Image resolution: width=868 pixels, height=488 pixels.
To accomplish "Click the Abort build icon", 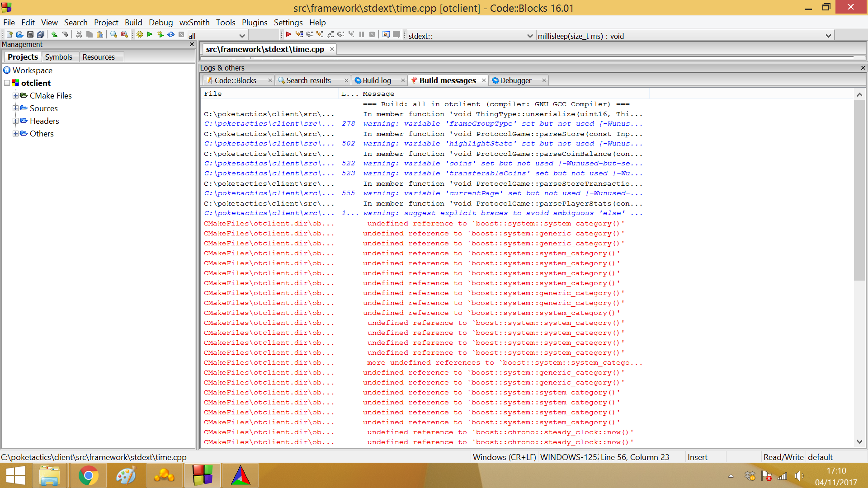I will pos(181,34).
